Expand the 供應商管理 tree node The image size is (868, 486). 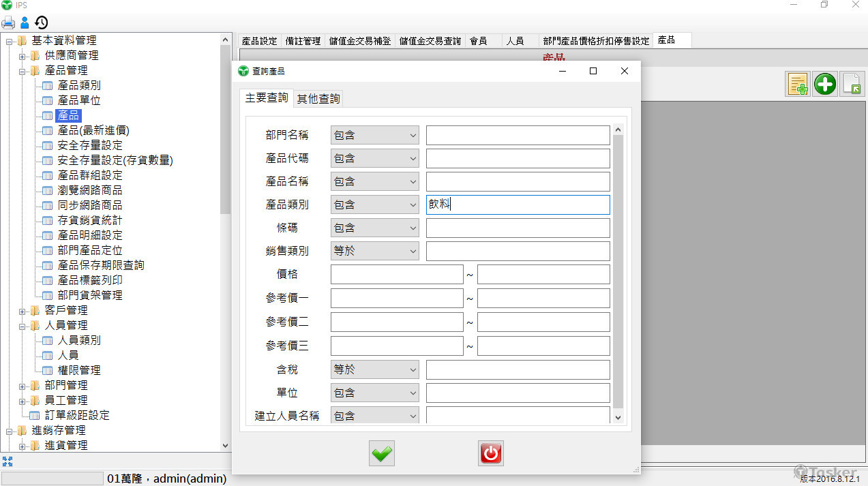[x=23, y=56]
